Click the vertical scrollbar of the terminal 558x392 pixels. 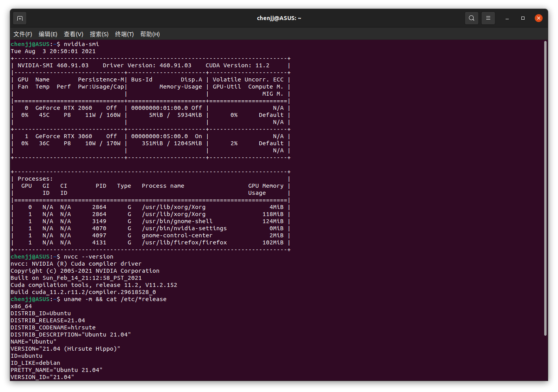pyautogui.click(x=545, y=188)
